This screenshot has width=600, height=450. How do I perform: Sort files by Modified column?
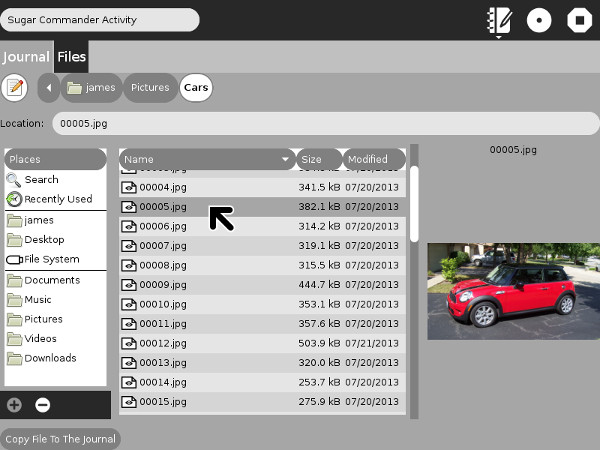point(373,159)
